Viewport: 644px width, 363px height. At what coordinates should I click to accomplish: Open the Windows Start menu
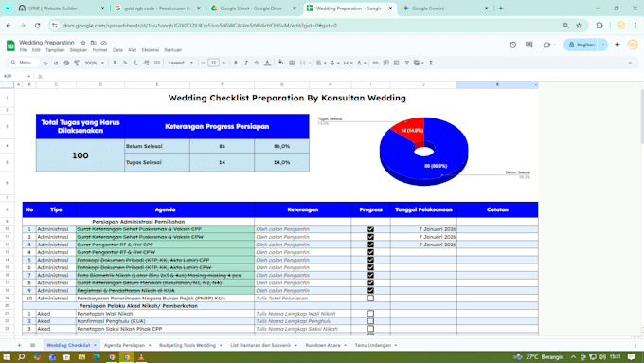[7, 356]
